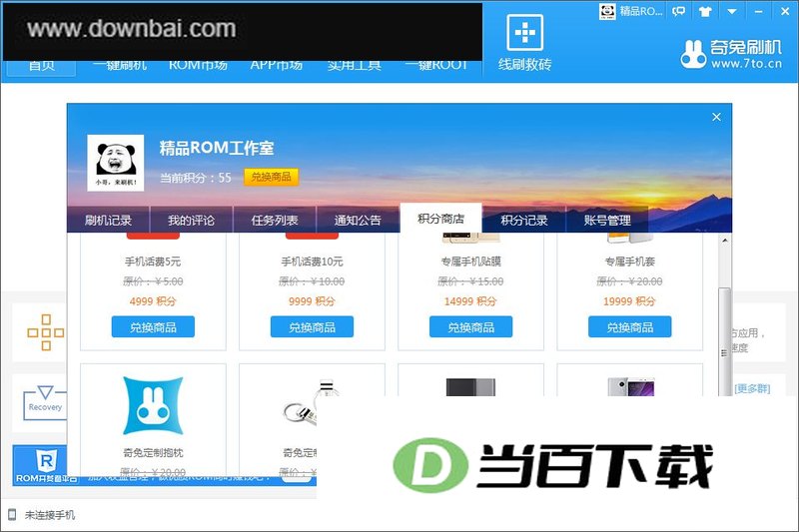This screenshot has width=799, height=532.
Task: Click the shop list scrollbar thumb
Action: click(724, 341)
